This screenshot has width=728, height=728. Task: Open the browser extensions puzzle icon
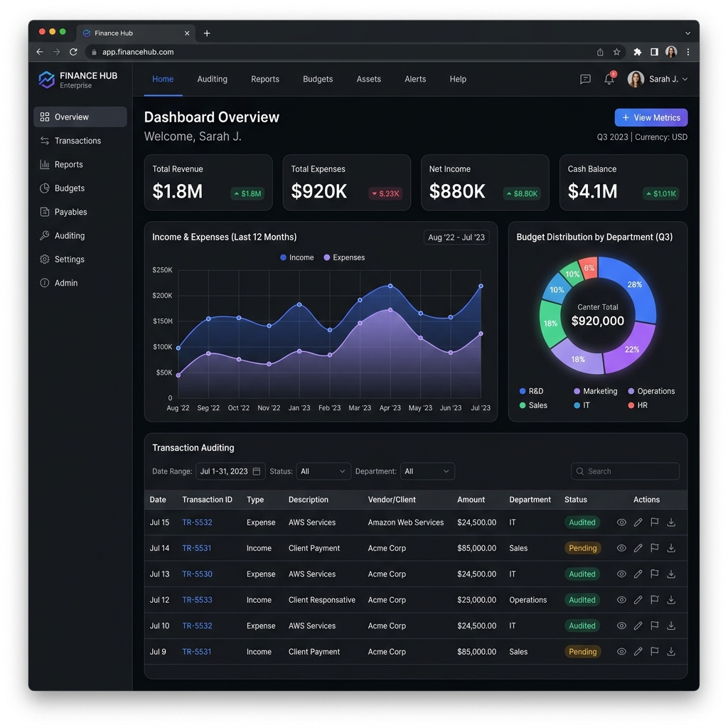click(x=638, y=52)
